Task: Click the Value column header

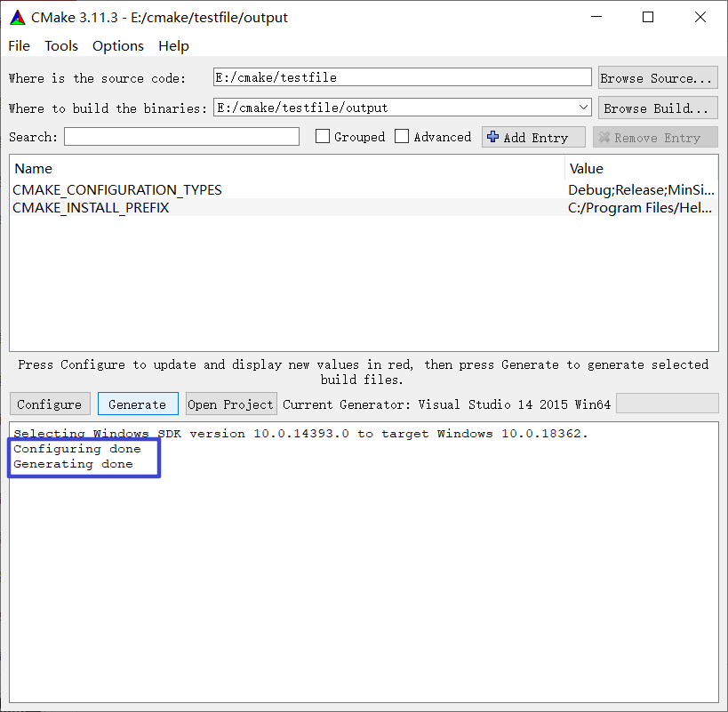Action: tap(641, 169)
